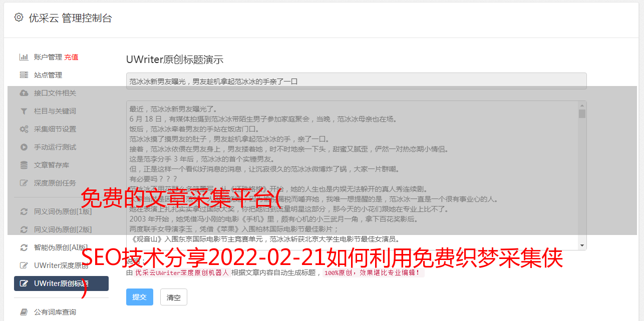
Task: Click the bar chart icon for 账户管理
Action: (24, 57)
